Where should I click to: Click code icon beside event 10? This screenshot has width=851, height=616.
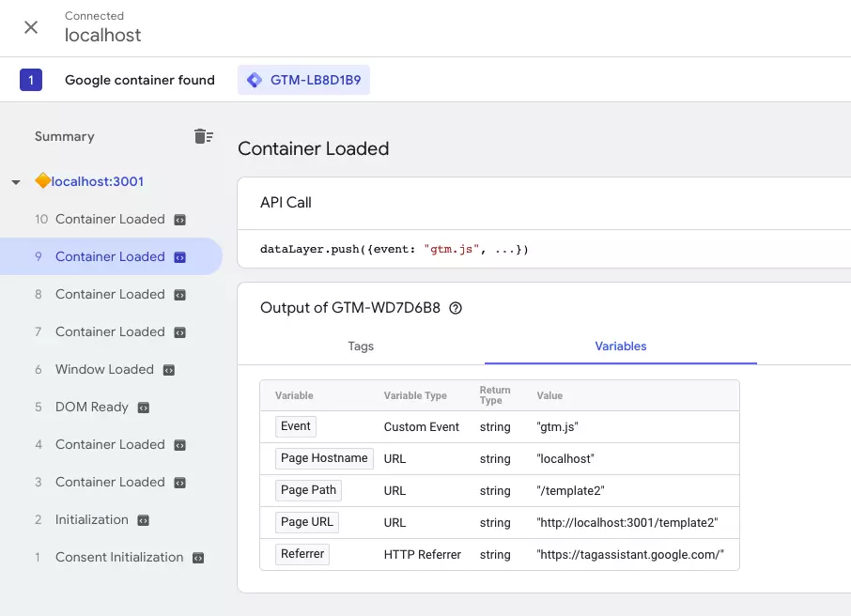(179, 220)
